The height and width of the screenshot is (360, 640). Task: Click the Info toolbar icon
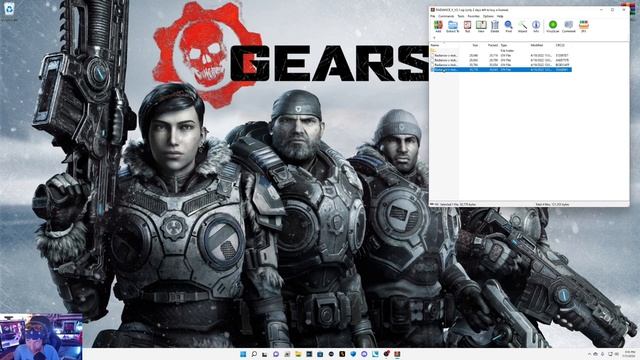536,27
